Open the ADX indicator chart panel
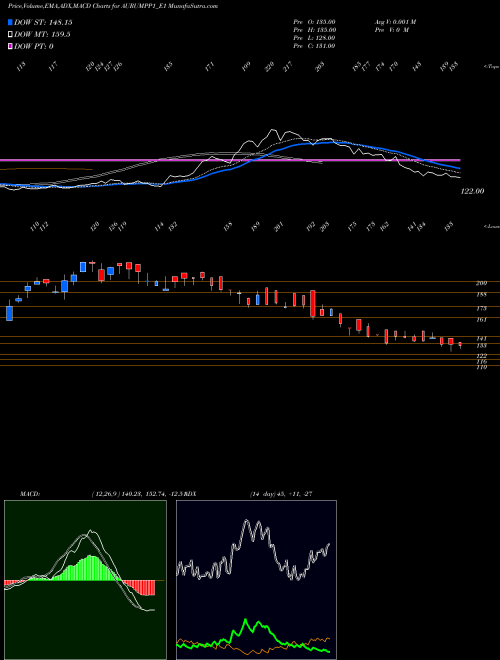 point(256,580)
